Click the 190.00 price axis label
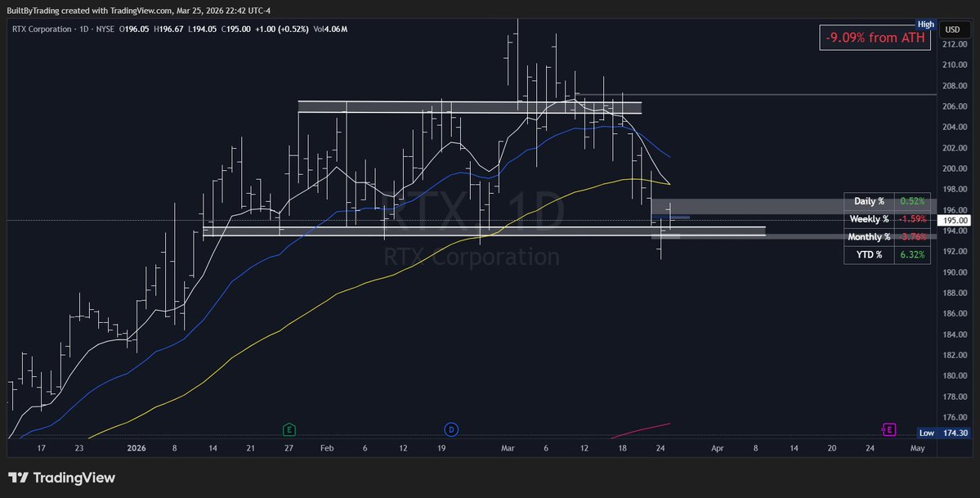The image size is (980, 498). tap(955, 272)
